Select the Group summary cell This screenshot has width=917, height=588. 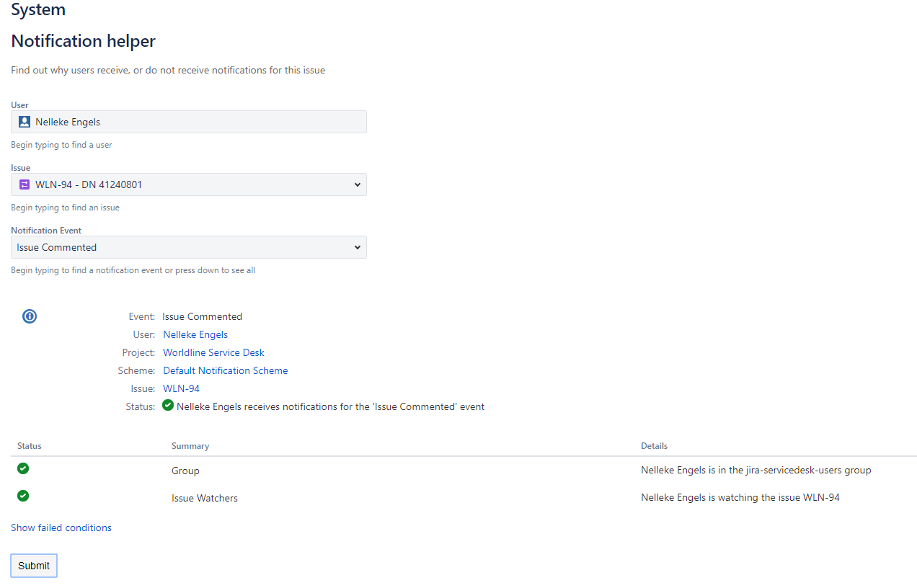185,471
